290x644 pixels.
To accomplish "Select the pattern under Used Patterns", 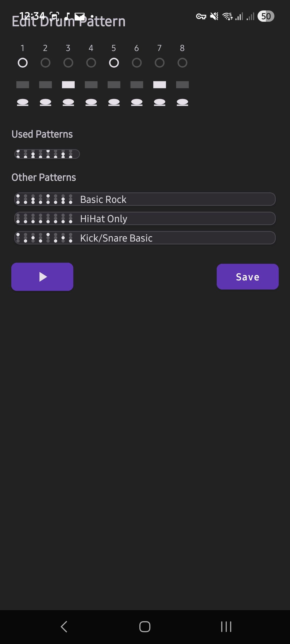I will pos(47,154).
